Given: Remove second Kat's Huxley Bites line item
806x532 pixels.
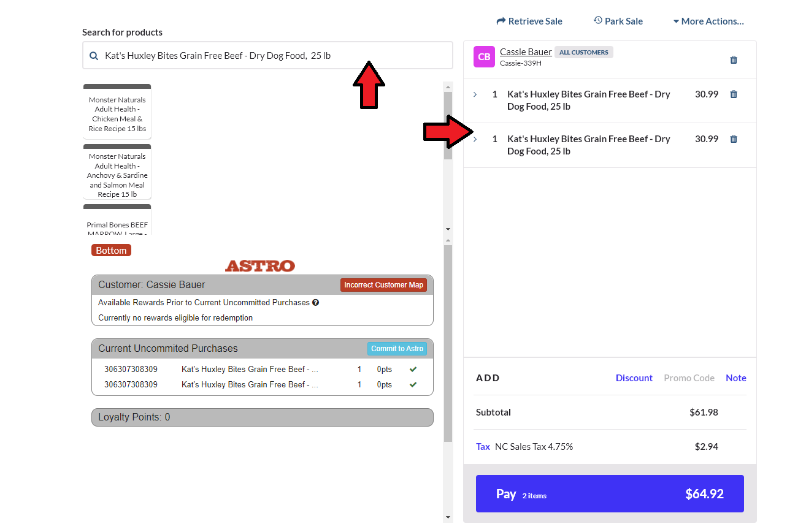Looking at the screenshot, I should point(733,139).
